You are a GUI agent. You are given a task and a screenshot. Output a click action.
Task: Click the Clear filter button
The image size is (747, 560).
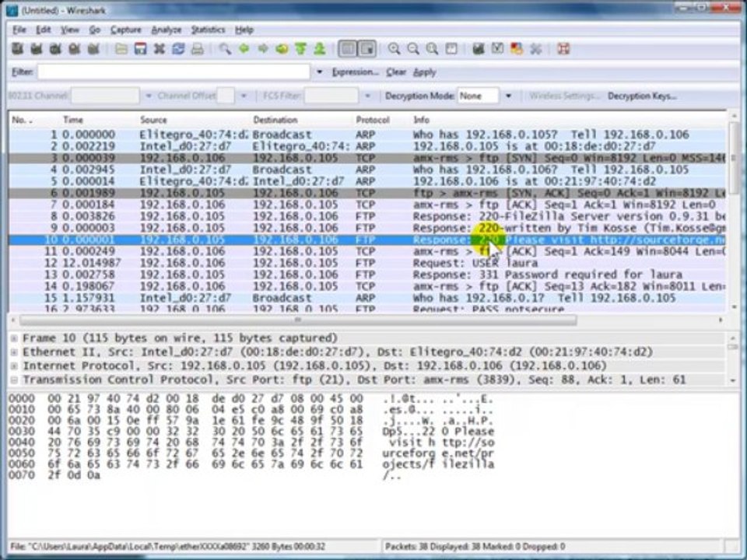tap(396, 72)
